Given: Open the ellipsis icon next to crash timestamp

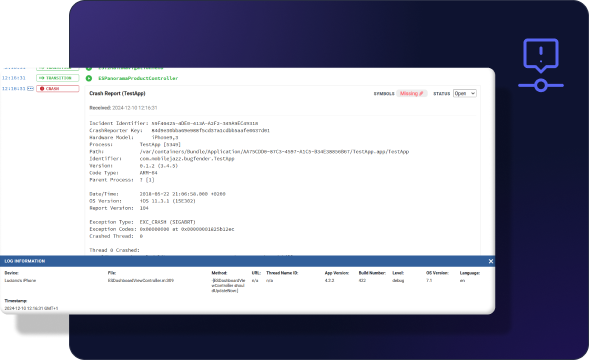Looking at the screenshot, I should point(30,89).
